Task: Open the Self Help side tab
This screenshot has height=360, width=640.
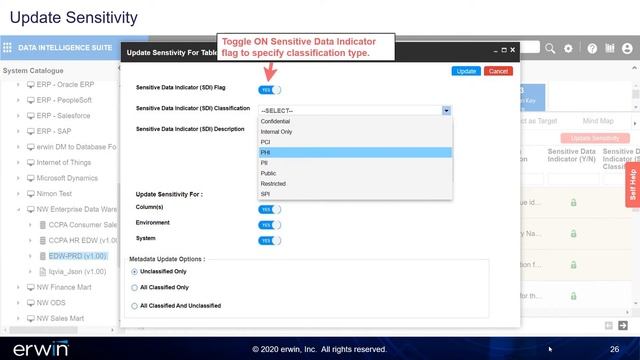Action: (x=633, y=184)
